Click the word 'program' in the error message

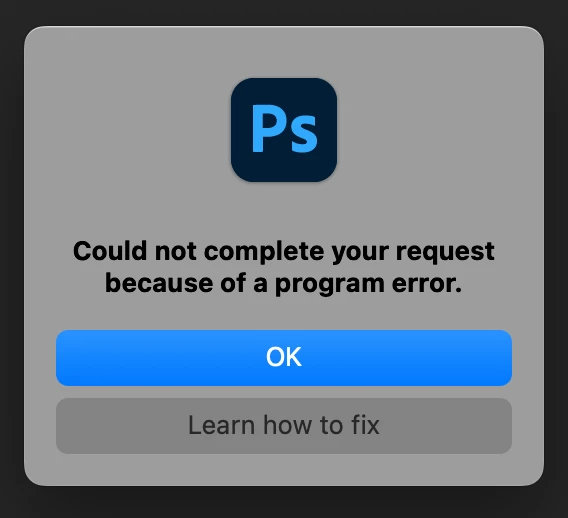coord(330,285)
